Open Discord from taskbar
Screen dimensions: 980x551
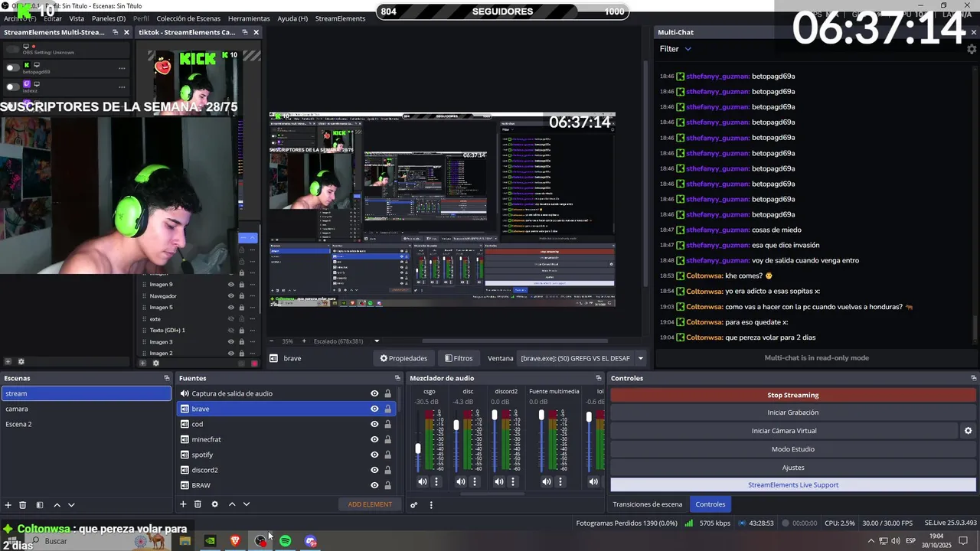pos(310,541)
